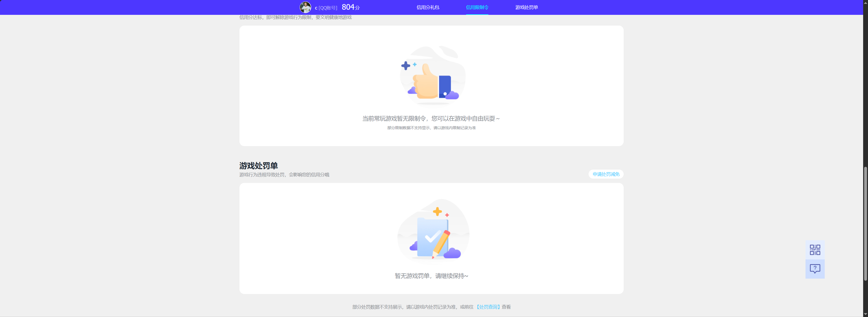Click the page vertical scrollbar thumb
The image size is (868, 317).
(x=865, y=224)
